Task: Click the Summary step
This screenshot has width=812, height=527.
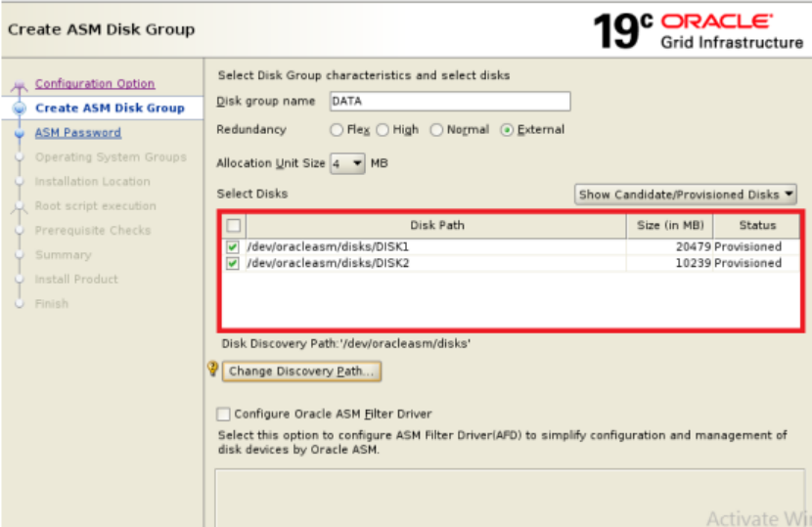Action: tap(63, 255)
